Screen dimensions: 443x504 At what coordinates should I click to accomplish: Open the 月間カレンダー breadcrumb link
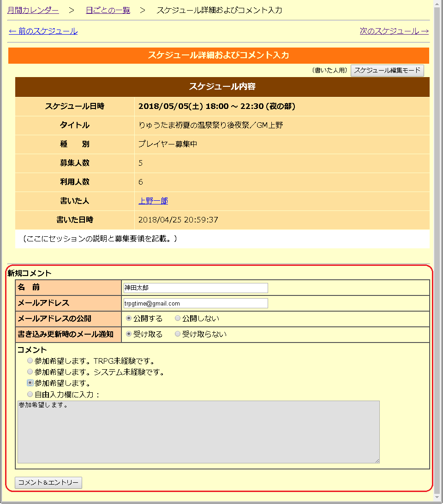pyautogui.click(x=33, y=10)
